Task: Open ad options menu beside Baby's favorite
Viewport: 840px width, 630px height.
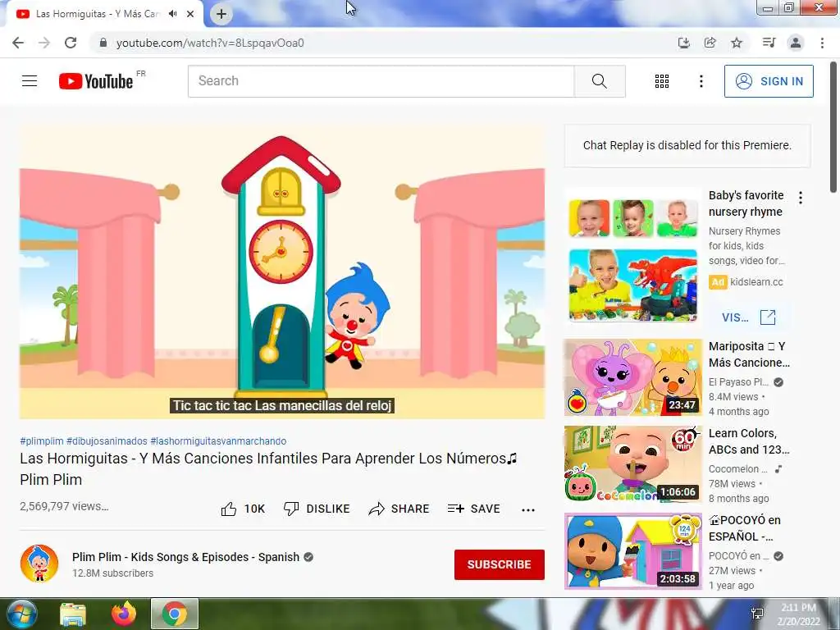Action: (x=801, y=198)
